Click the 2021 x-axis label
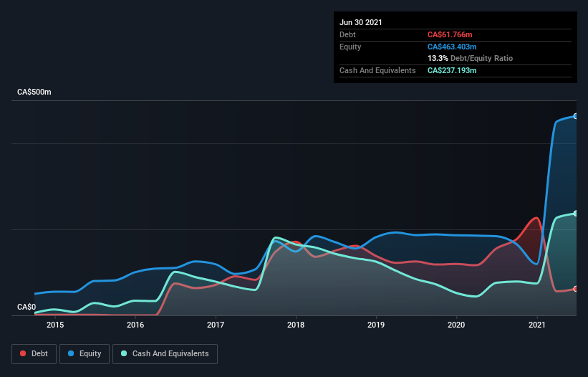This screenshot has width=588, height=377. tap(536, 325)
